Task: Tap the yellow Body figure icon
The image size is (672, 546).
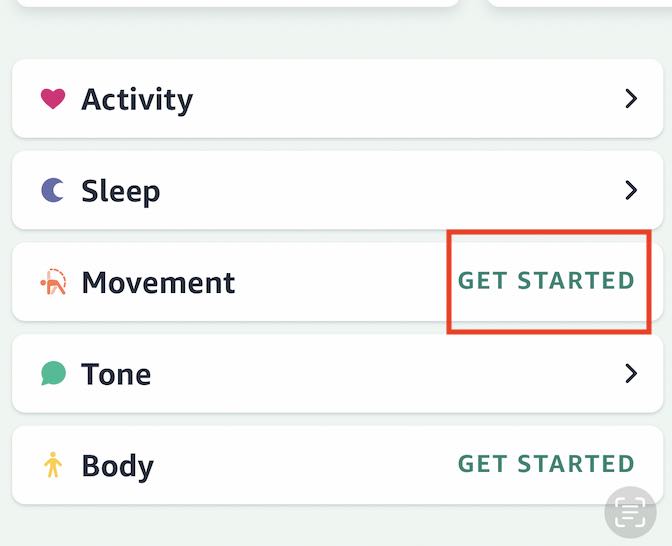Action: [53, 465]
